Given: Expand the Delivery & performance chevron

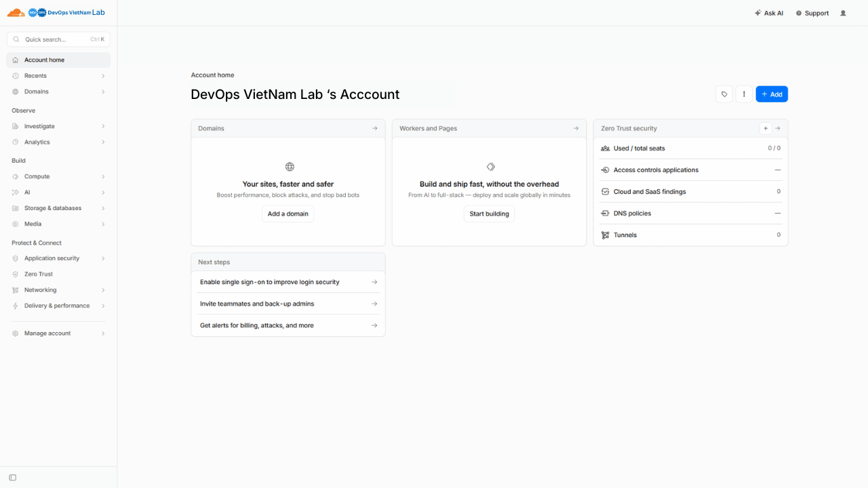Looking at the screenshot, I should (103, 306).
